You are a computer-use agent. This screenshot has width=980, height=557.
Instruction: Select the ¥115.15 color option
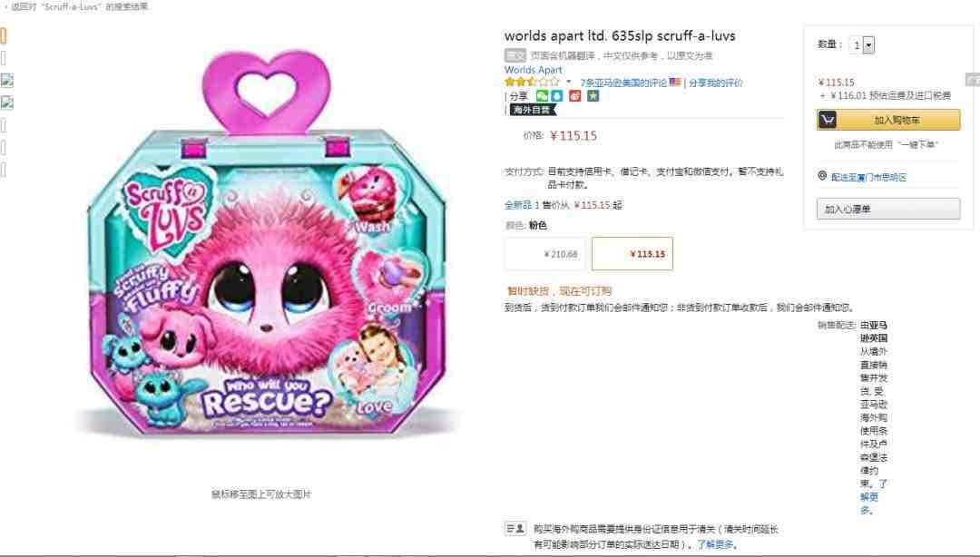pyautogui.click(x=632, y=254)
